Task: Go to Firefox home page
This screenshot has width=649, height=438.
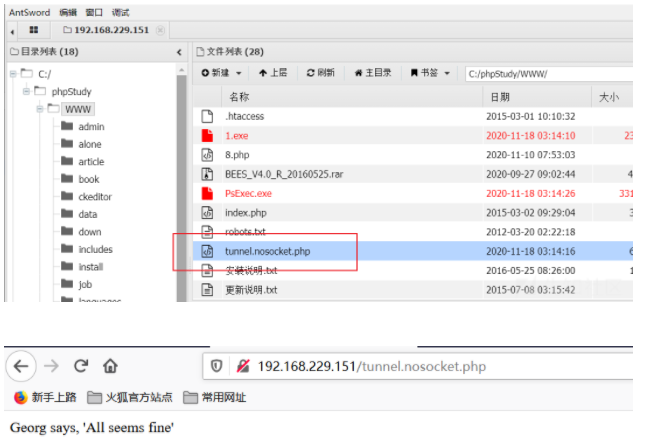Action: click(x=110, y=366)
